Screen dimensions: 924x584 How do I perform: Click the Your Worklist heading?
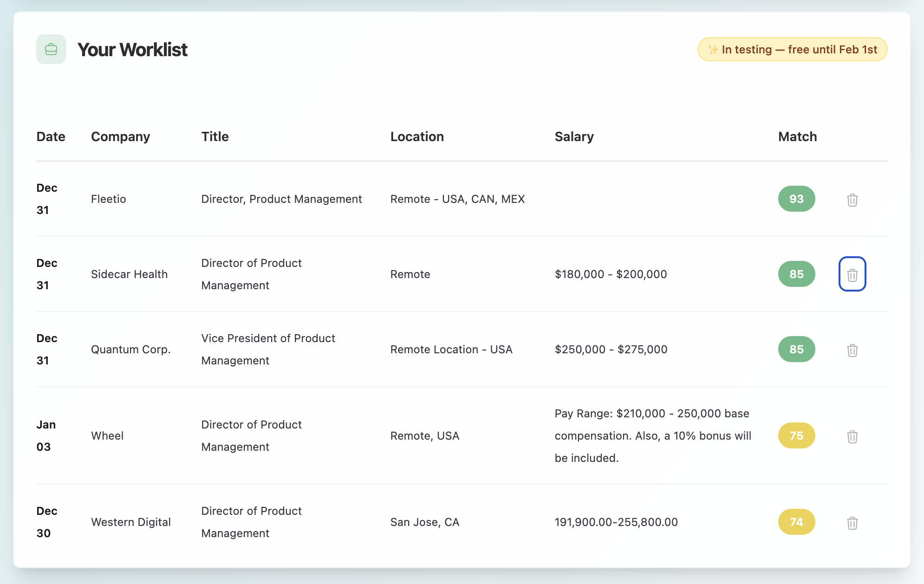pyautogui.click(x=132, y=50)
